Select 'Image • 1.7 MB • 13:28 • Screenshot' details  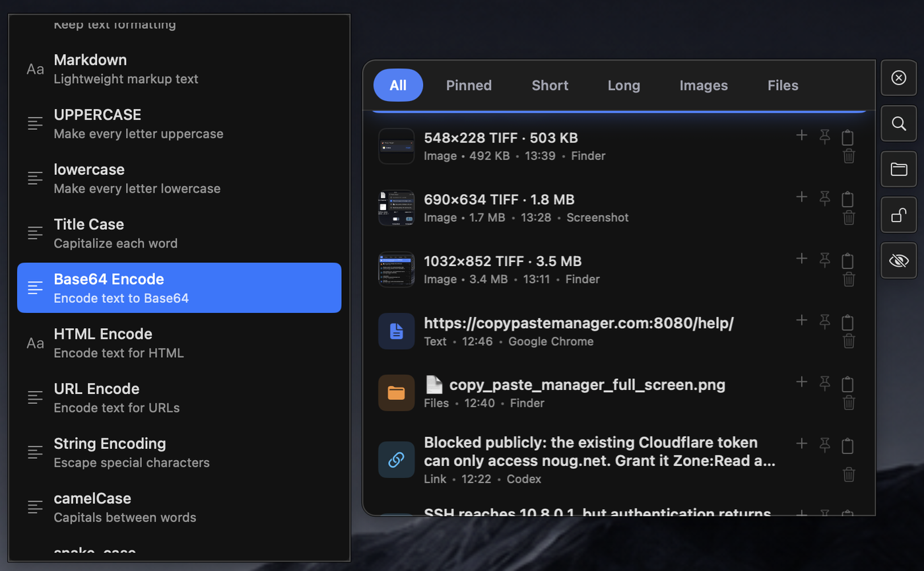click(526, 218)
